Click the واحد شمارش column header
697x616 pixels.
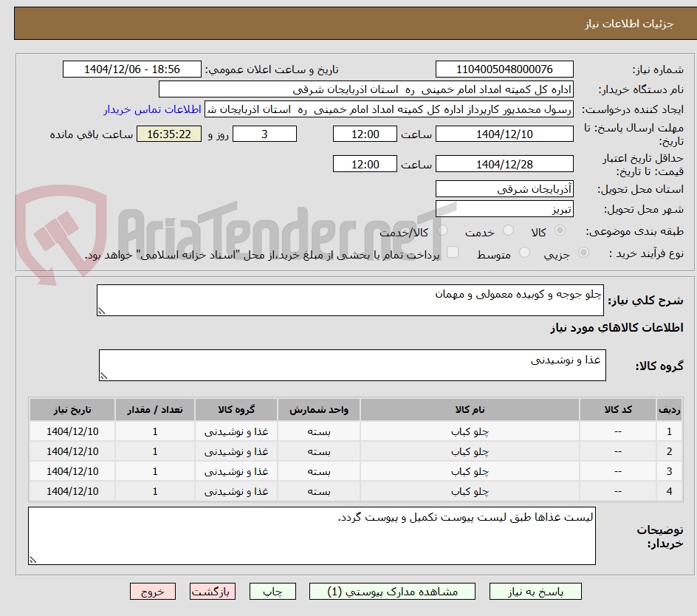[319, 410]
